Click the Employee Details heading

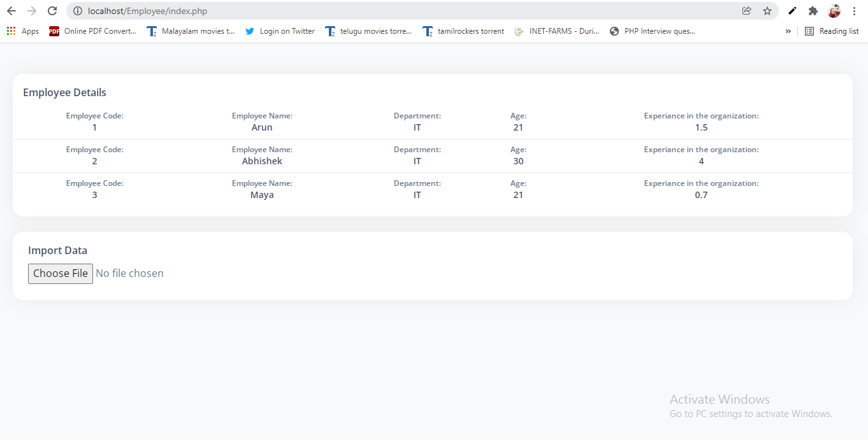[x=64, y=92]
